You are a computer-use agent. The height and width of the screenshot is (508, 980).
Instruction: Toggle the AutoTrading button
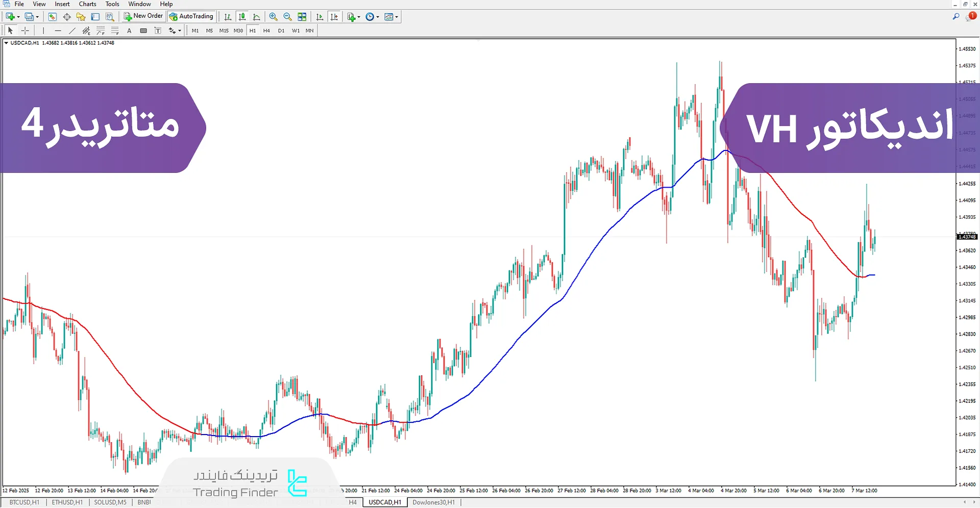tap(191, 16)
